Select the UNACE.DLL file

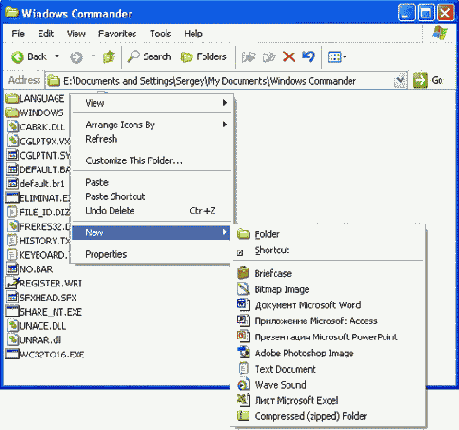36,326
